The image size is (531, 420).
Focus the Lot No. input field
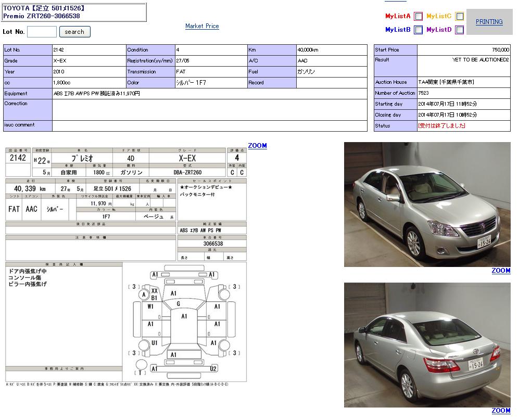(42, 32)
